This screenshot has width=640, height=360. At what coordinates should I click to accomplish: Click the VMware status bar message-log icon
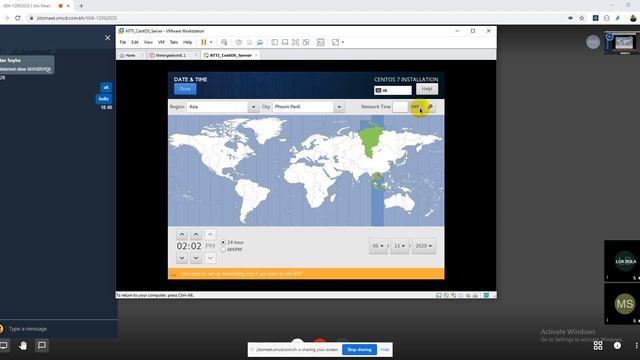point(487,295)
